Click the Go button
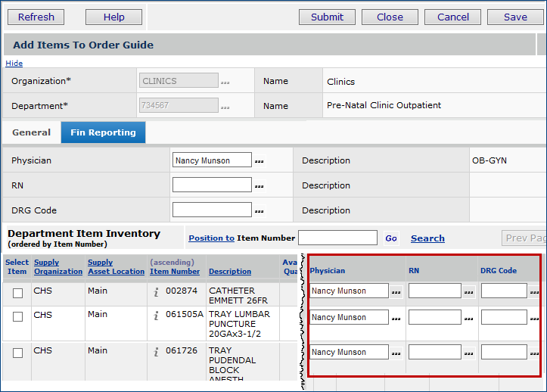The height and width of the screenshot is (392, 547). [x=391, y=238]
